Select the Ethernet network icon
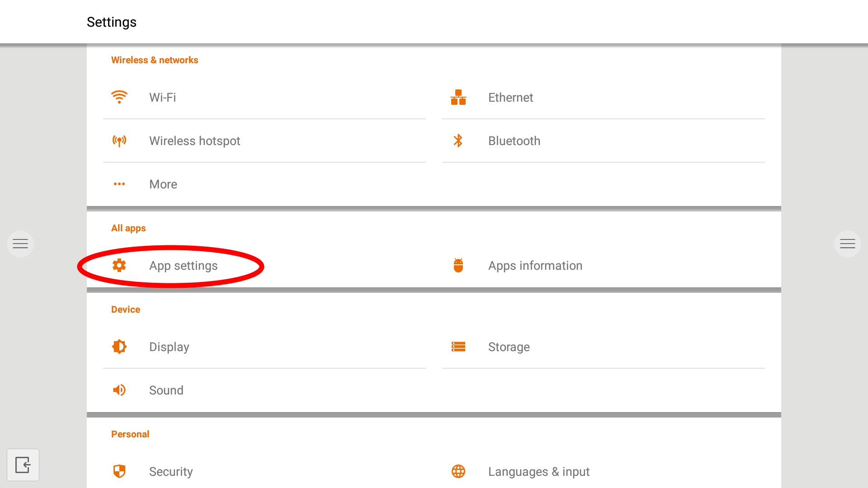Image resolution: width=868 pixels, height=488 pixels. pos(458,97)
